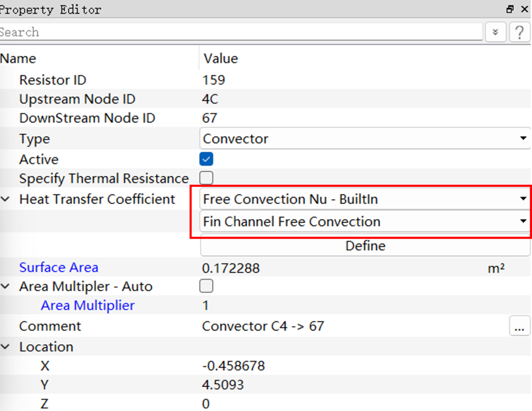Open the Type dropdown showing Convector

[365, 138]
